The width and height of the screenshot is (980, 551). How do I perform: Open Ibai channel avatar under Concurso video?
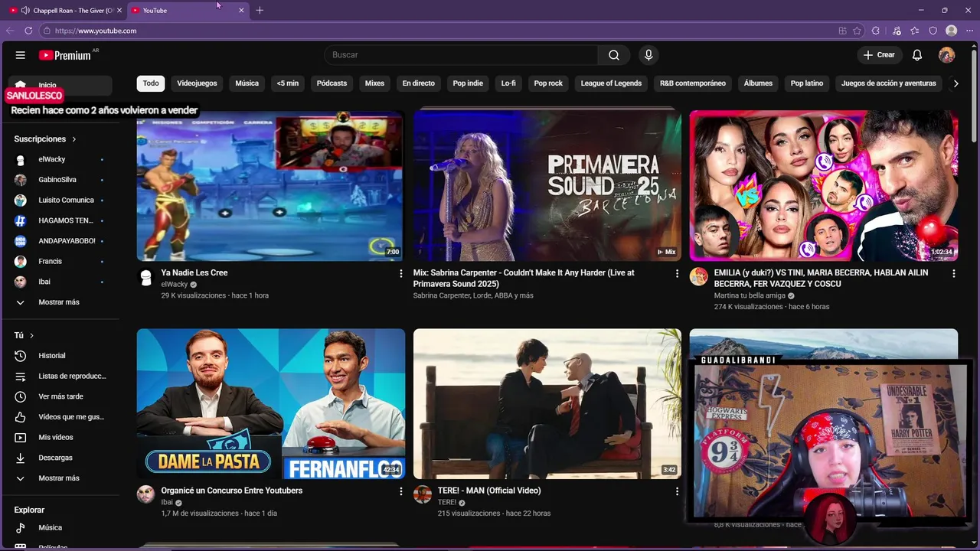[145, 494]
